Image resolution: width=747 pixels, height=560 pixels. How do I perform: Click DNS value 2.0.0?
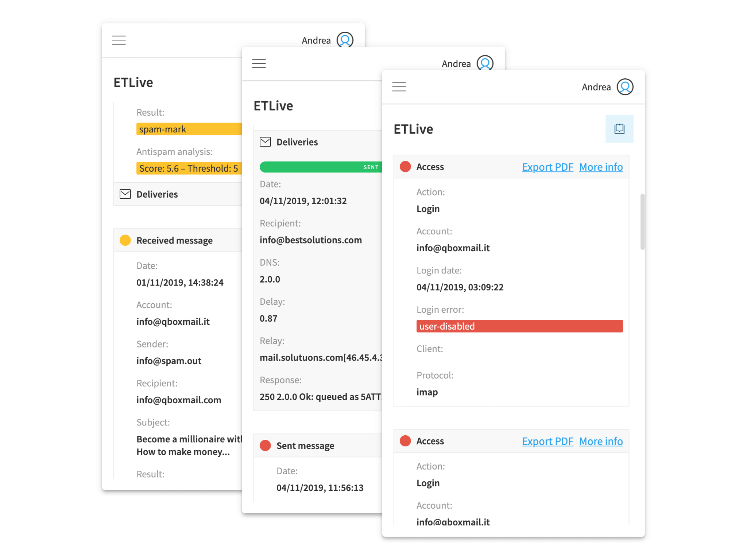tap(270, 279)
